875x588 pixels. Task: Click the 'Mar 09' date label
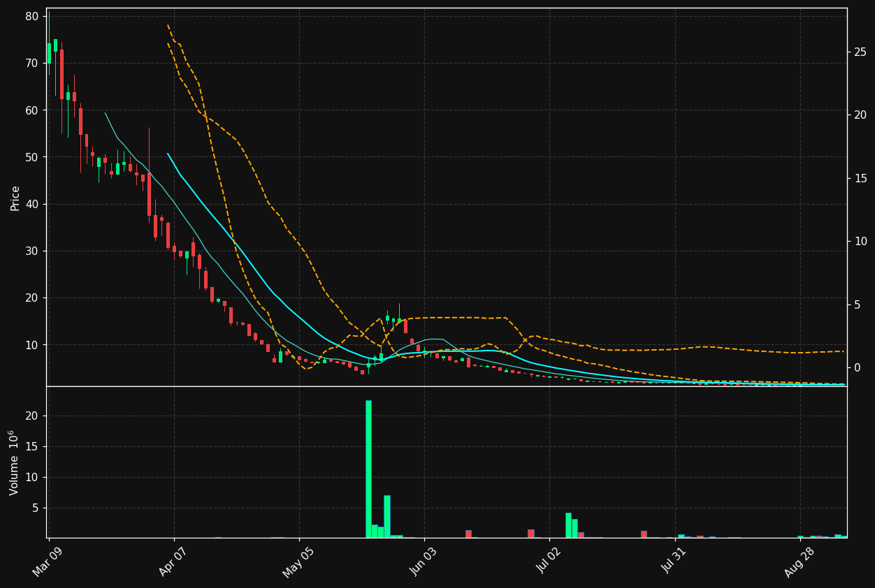click(x=50, y=561)
